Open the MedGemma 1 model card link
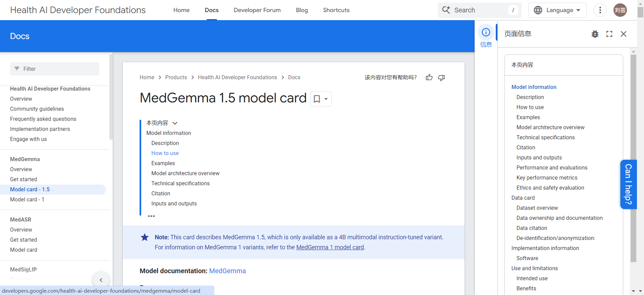The height and width of the screenshot is (295, 644). point(330,247)
